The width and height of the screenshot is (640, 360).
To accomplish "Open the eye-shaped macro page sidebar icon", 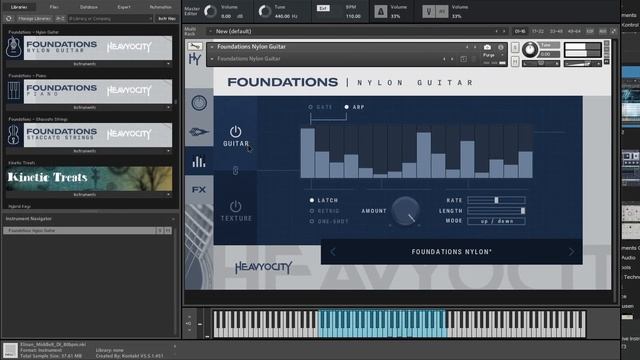I will pyautogui.click(x=199, y=132).
